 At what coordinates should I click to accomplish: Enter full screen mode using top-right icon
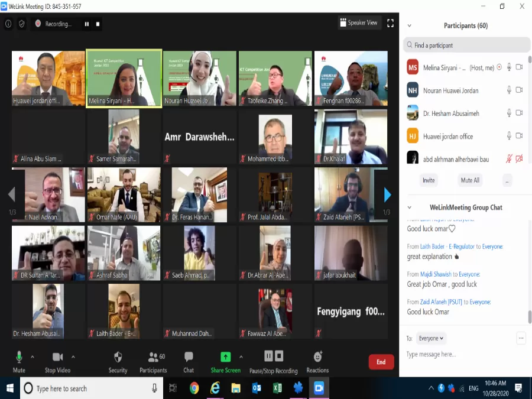(x=390, y=23)
